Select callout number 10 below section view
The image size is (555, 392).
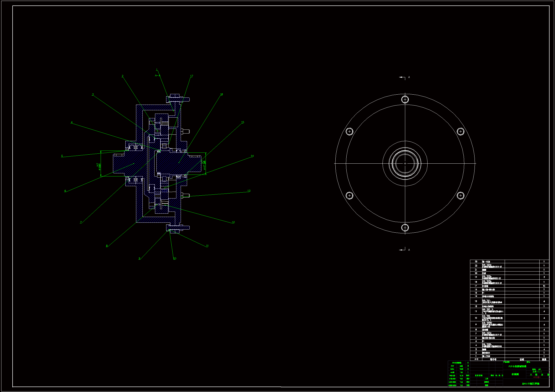tap(175, 258)
